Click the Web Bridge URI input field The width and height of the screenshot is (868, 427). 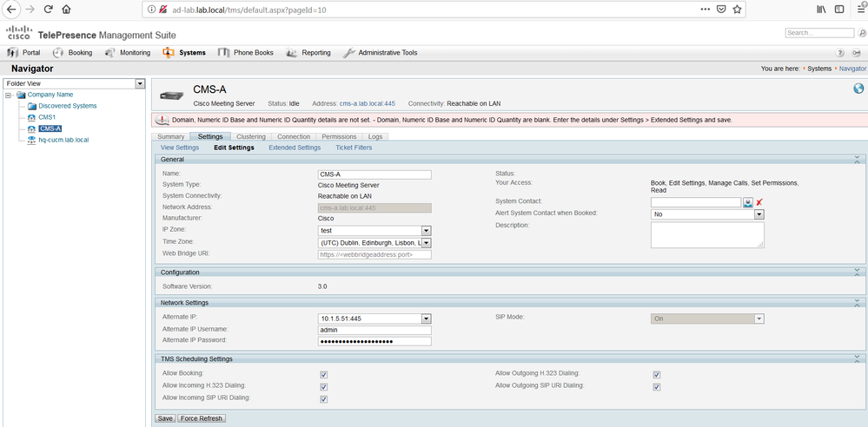[x=374, y=255]
